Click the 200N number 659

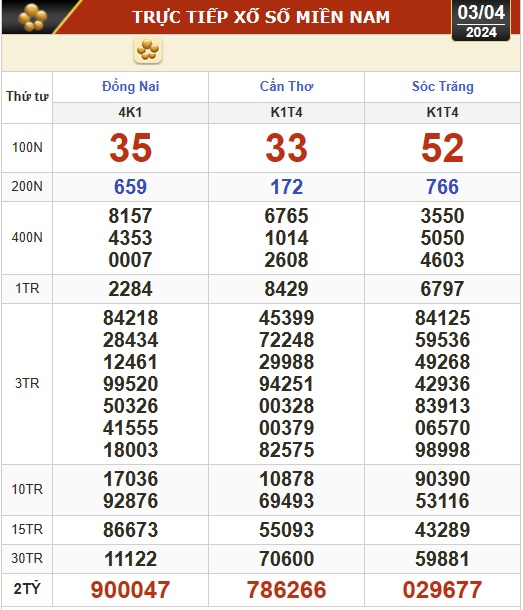coord(130,187)
